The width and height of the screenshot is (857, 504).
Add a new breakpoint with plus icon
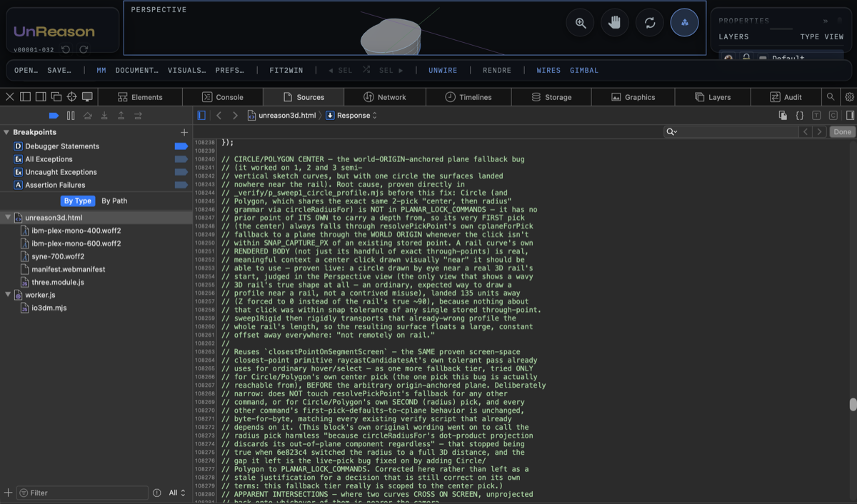[x=184, y=132]
